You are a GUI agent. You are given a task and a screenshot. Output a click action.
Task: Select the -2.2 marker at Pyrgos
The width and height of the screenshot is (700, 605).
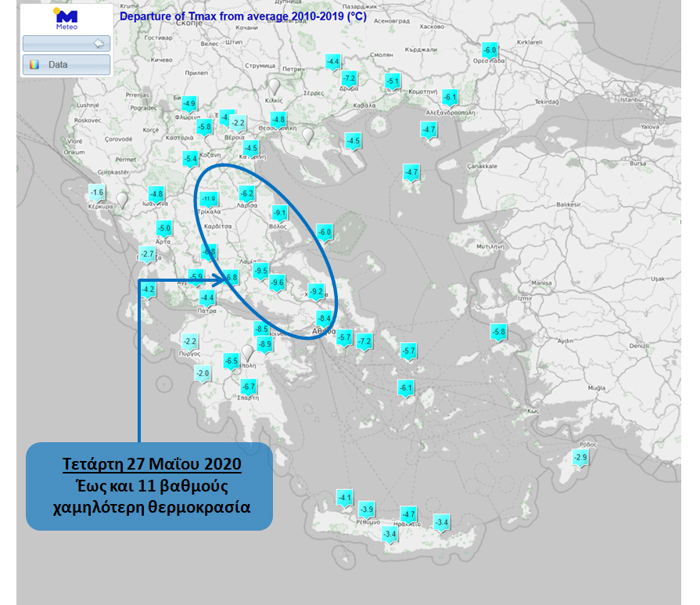190,342
